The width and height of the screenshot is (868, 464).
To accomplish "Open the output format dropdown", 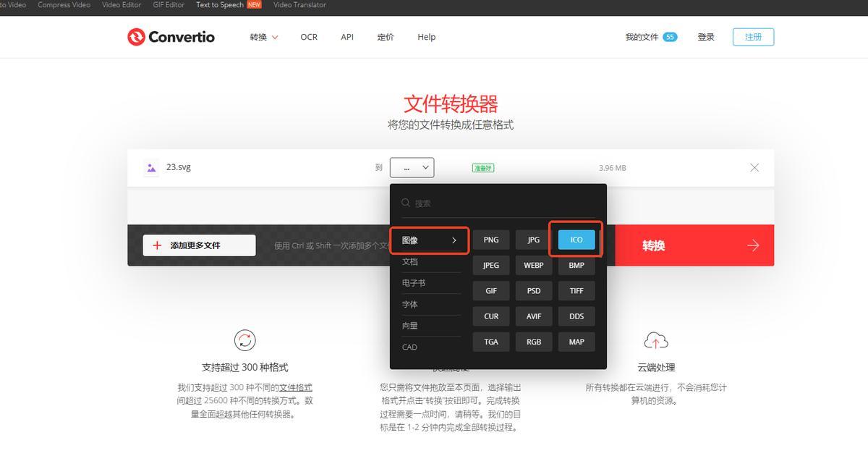I will [x=412, y=167].
